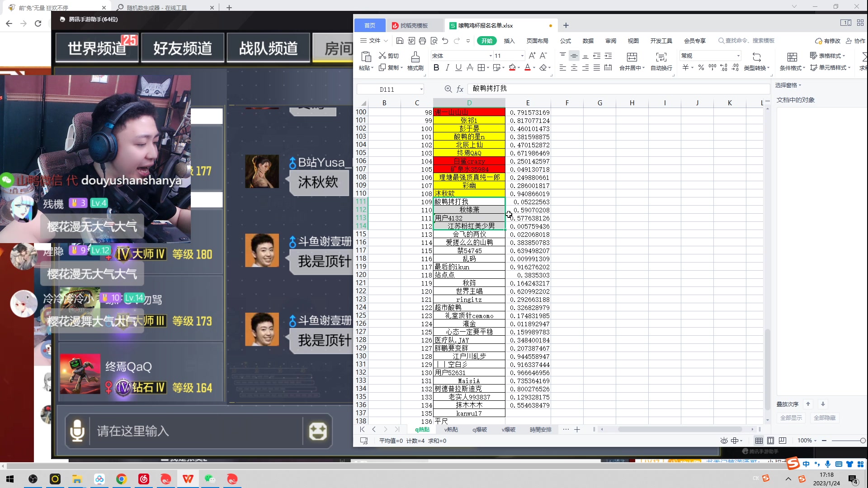868x488 pixels.
Task: Click the cell borders icon
Action: coord(481,67)
